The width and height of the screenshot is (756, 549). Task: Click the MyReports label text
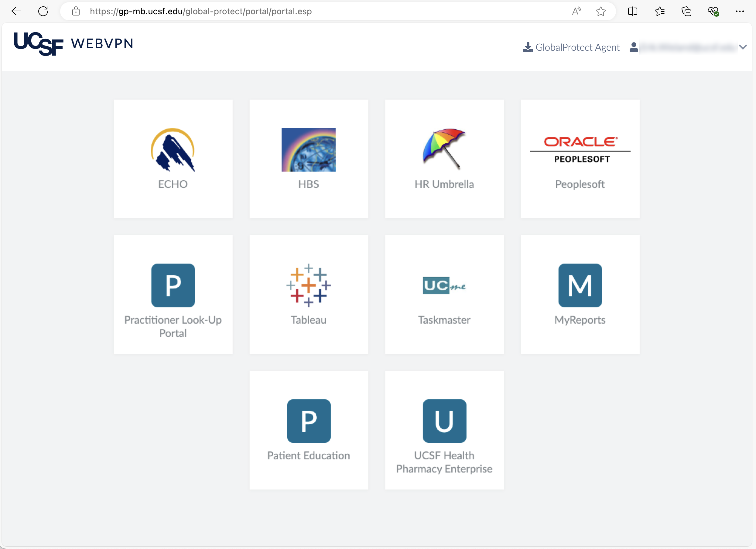click(580, 320)
